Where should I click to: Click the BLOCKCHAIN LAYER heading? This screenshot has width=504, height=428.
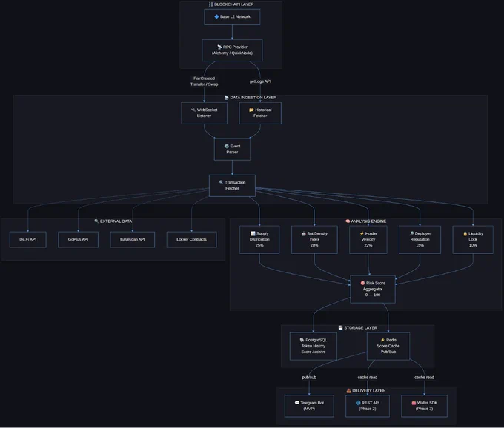(x=234, y=4)
